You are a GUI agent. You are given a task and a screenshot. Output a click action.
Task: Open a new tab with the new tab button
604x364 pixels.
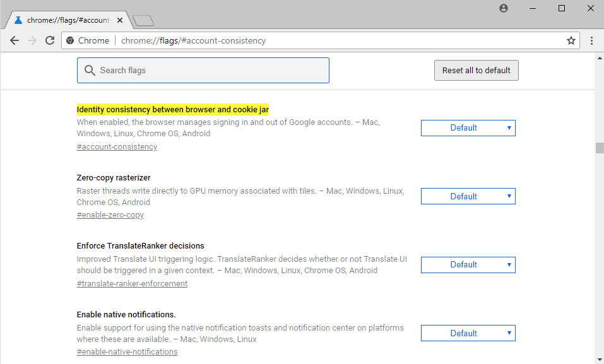[x=143, y=20]
